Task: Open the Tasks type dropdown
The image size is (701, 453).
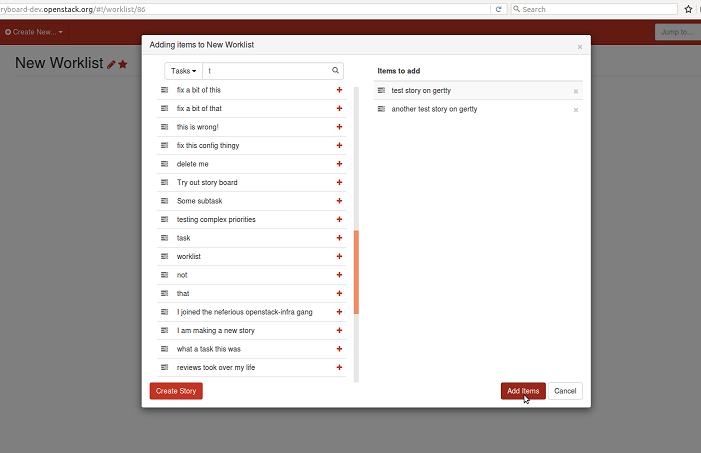Action: pos(184,71)
